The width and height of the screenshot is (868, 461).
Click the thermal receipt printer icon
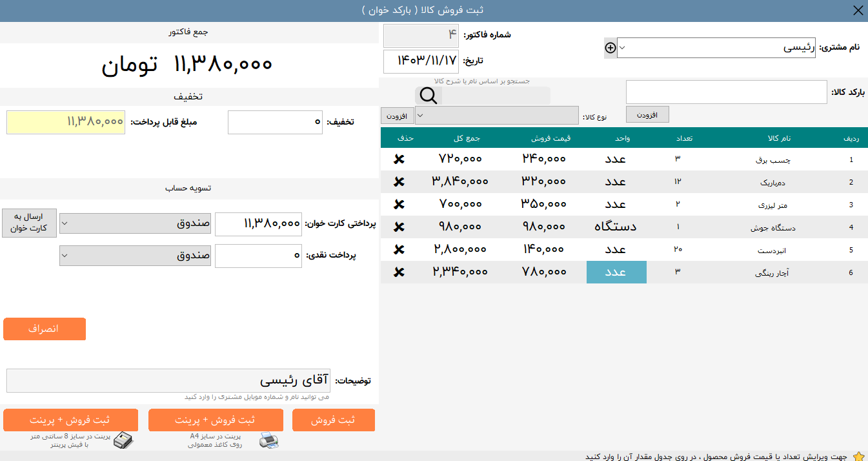point(124,440)
